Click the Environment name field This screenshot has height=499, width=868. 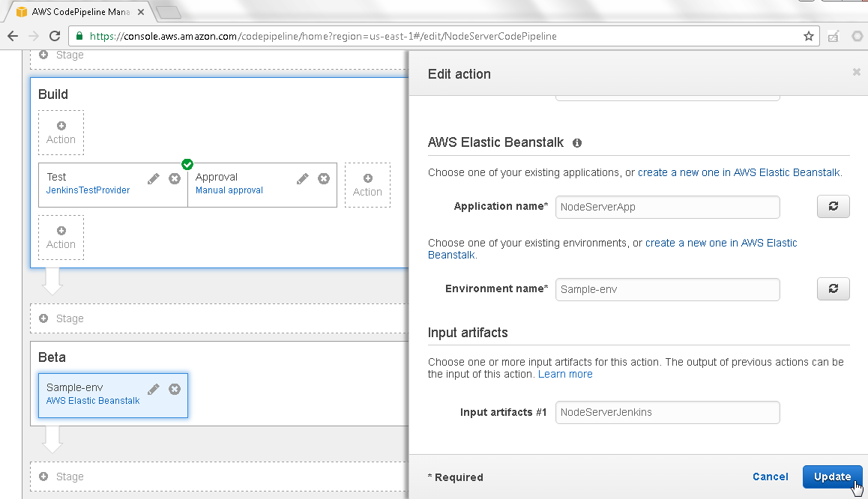668,289
